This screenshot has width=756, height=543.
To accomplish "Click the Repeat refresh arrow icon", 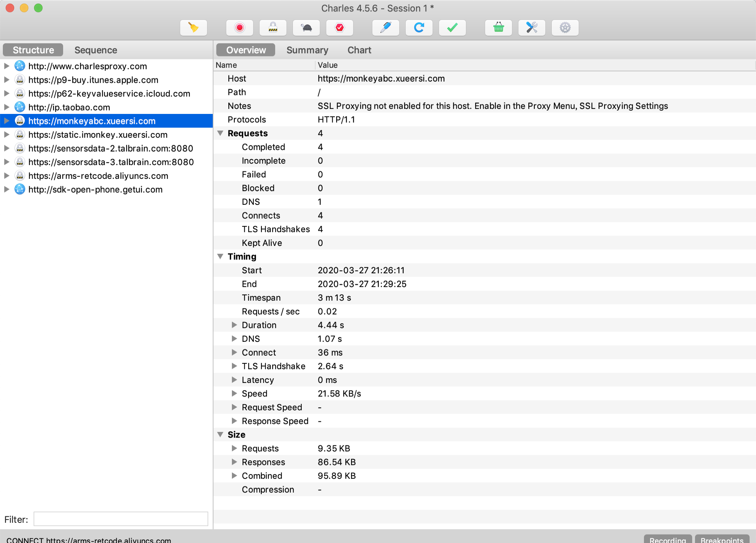I will (419, 28).
